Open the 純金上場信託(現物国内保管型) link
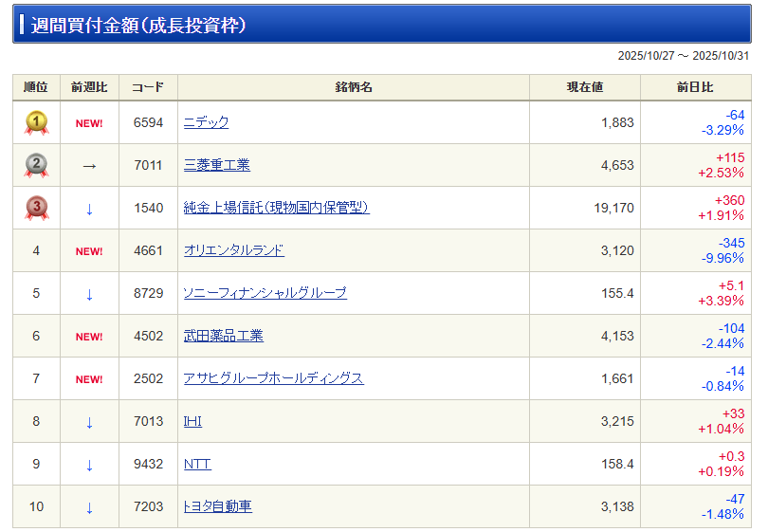Viewport: 768px width, 532px height. tap(276, 208)
